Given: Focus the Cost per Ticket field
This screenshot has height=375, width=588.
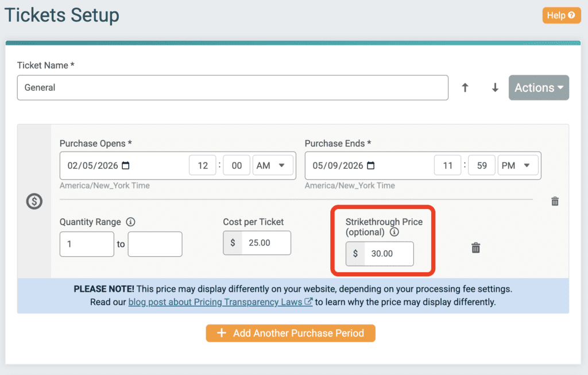Looking at the screenshot, I should 266,243.
